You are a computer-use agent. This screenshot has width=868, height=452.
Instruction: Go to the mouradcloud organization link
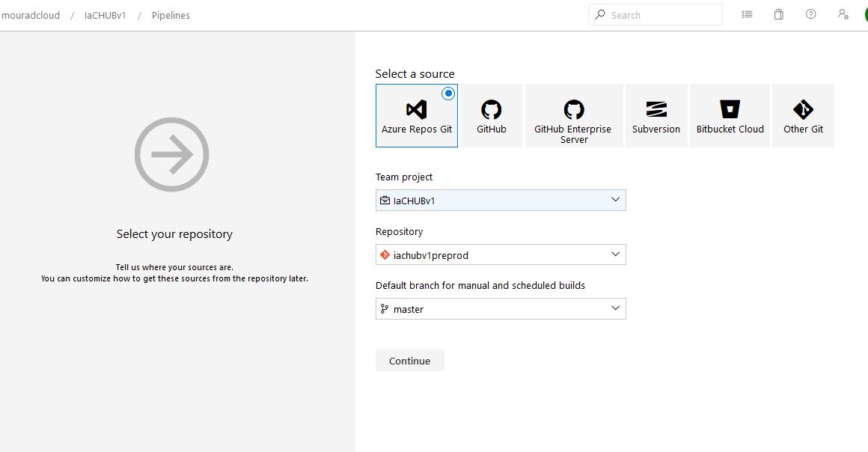(31, 15)
